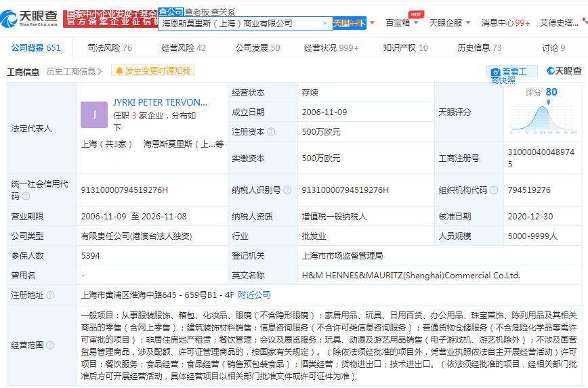This screenshot has width=588, height=388.
Task: Clear the search box with the X icon
Action: click(x=325, y=23)
